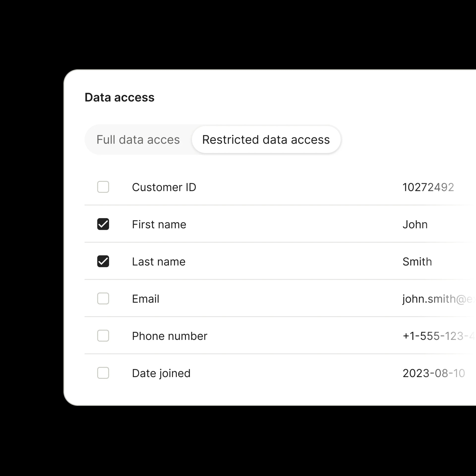Image resolution: width=476 pixels, height=476 pixels.
Task: Click the Customer ID row label
Action: [x=164, y=187]
